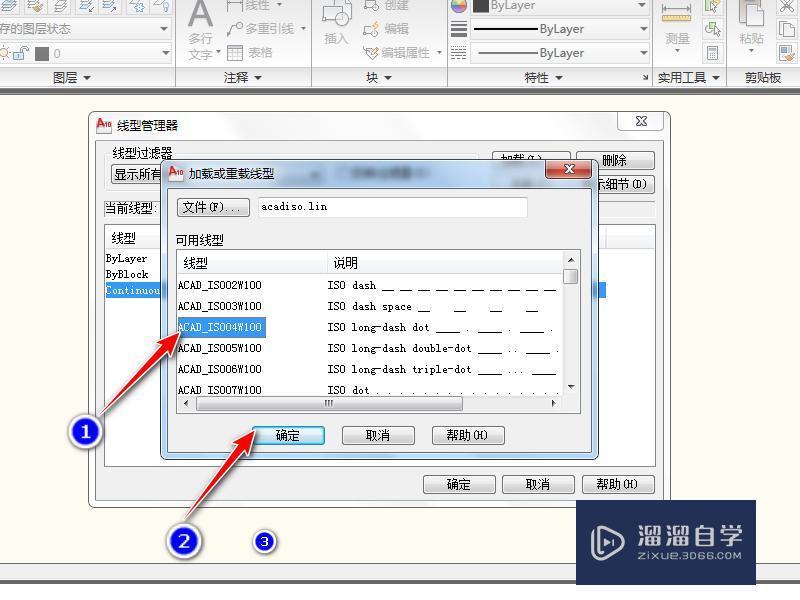Click 帮助(H) in the Load Linetypes dialog
The image size is (800, 600).
point(468,435)
